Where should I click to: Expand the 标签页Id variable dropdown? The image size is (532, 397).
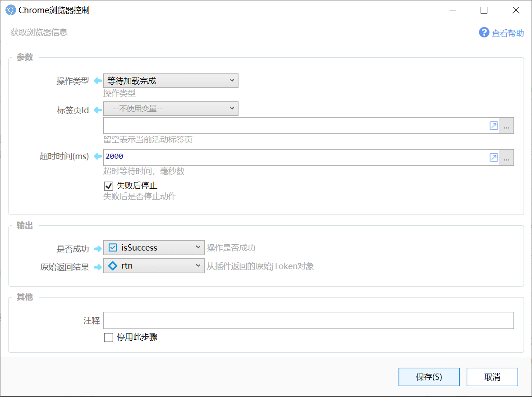tap(170, 109)
